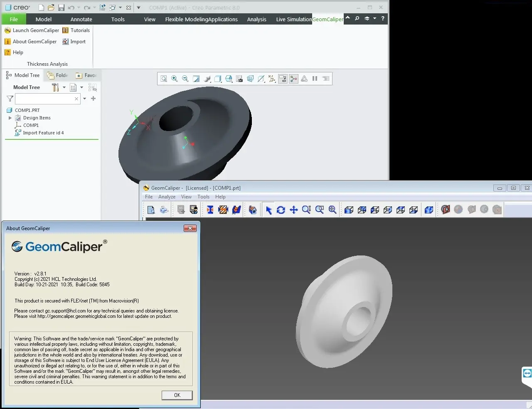Toggle Annotation Display in graphics toolbar
The image size is (532, 409).
(x=283, y=79)
